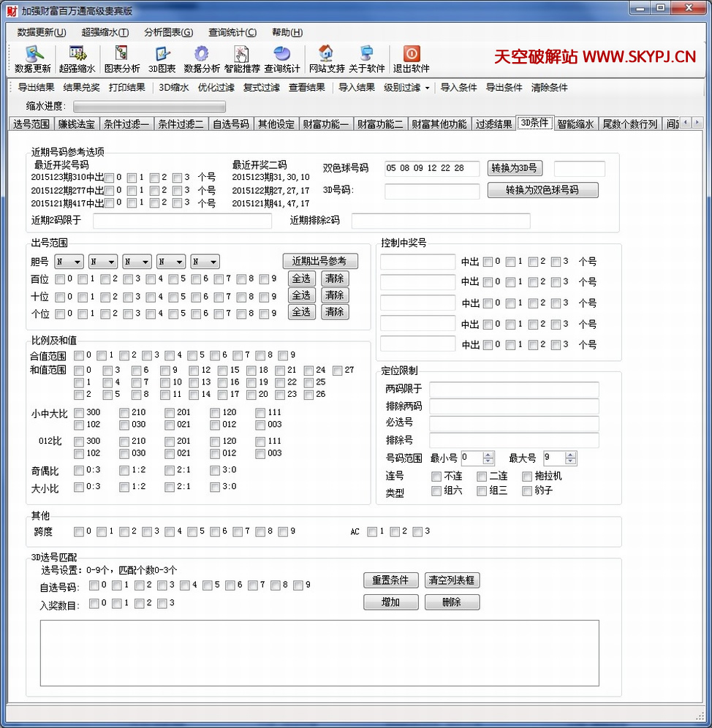712x728 pixels.
Task: Switch to the 智能缩水 tab
Action: point(575,124)
